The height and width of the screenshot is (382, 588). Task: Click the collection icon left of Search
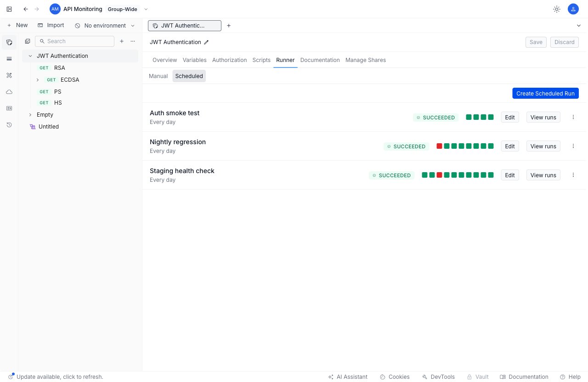28,41
